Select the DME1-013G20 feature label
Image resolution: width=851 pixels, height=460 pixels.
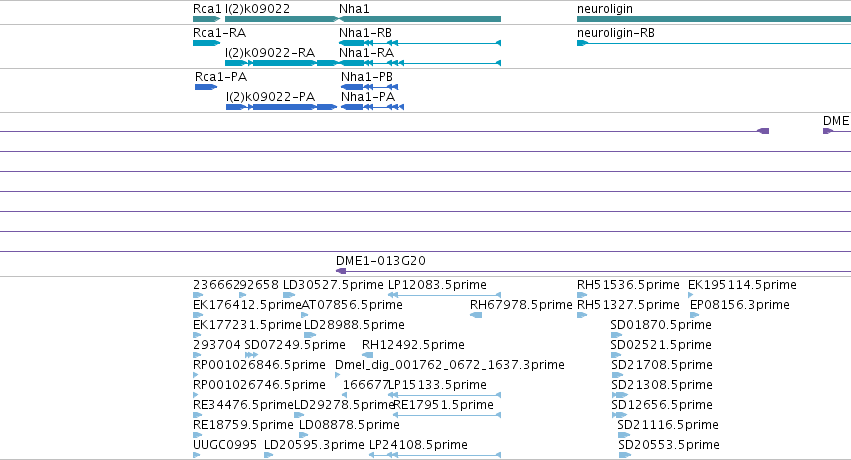click(381, 260)
